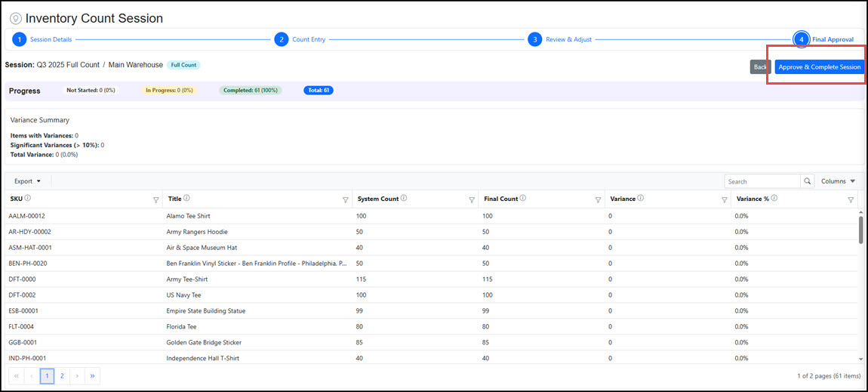Open the Final Count column filter
The image size is (868, 392).
(598, 200)
